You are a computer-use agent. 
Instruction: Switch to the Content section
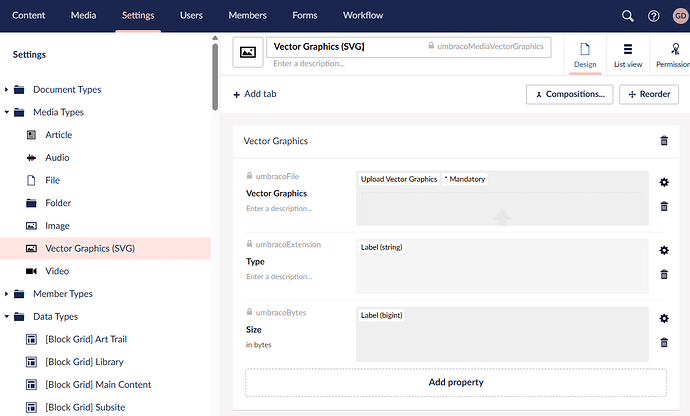click(x=29, y=15)
